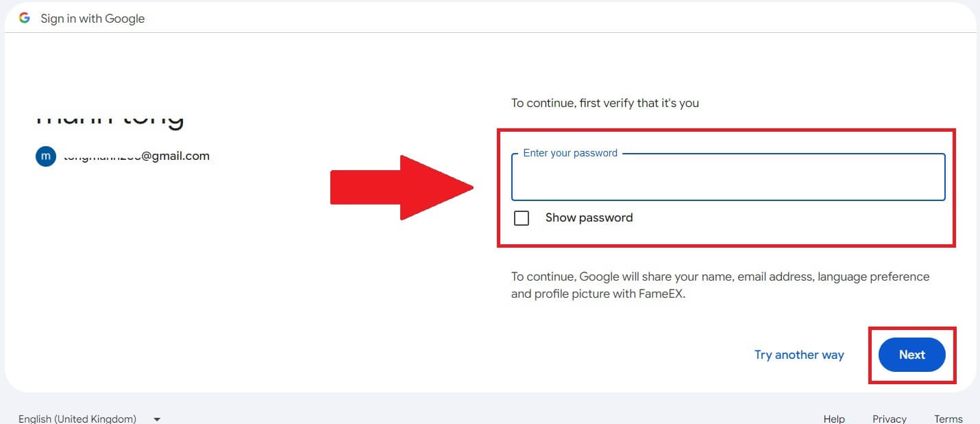The width and height of the screenshot is (980, 424).
Task: Click the Enter your password floating label
Action: pos(569,152)
